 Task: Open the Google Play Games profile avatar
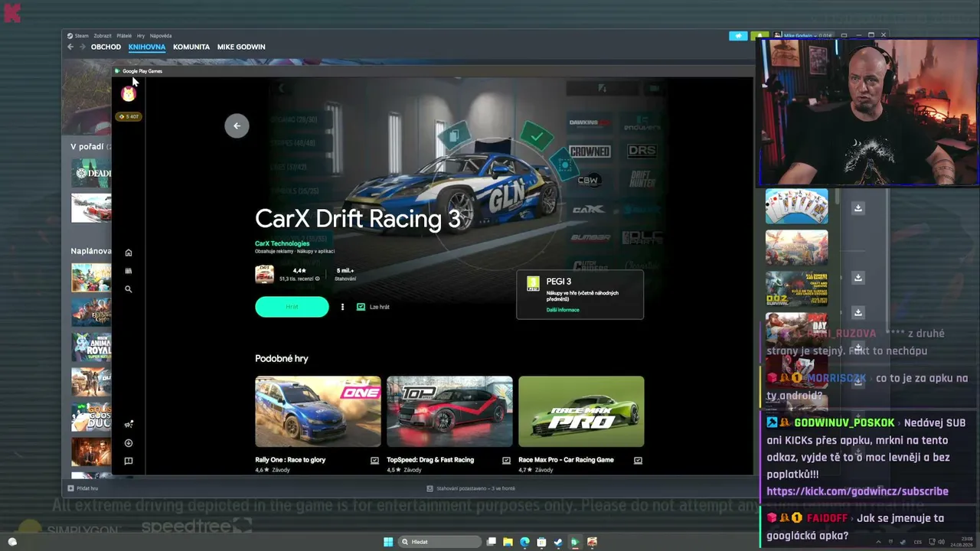129,93
